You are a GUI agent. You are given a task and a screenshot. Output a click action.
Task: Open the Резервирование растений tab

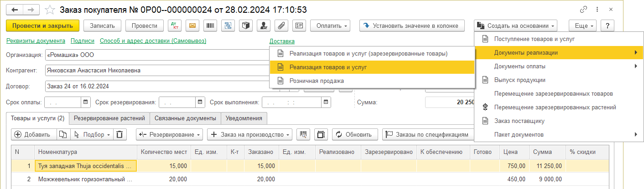coord(109,118)
